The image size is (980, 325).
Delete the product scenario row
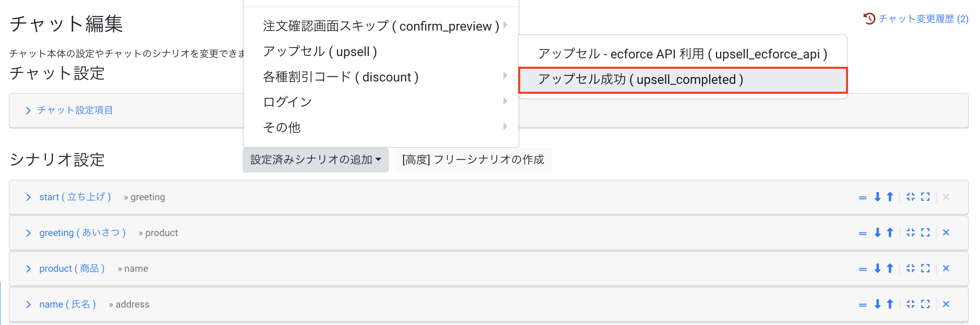[946, 269]
